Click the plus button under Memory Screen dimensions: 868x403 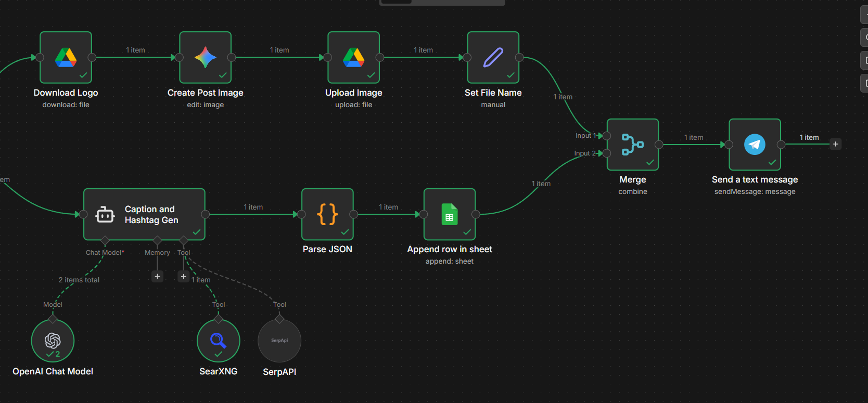pos(158,276)
